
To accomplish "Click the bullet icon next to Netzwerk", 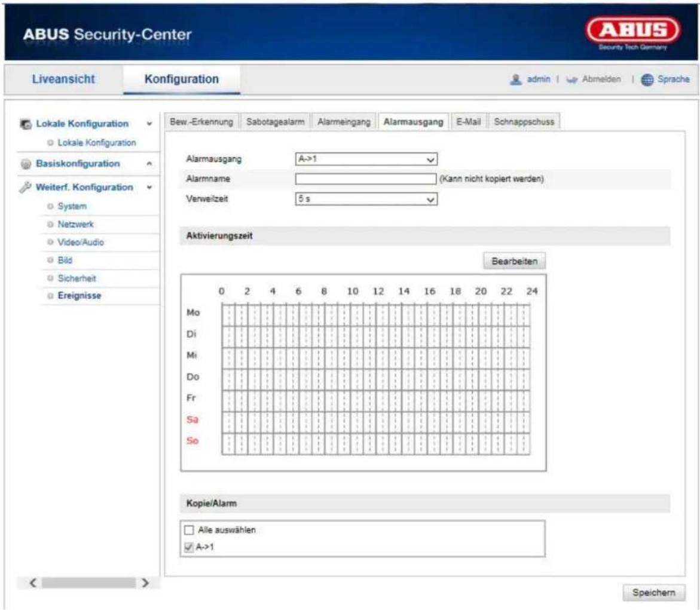I will (x=50, y=224).
